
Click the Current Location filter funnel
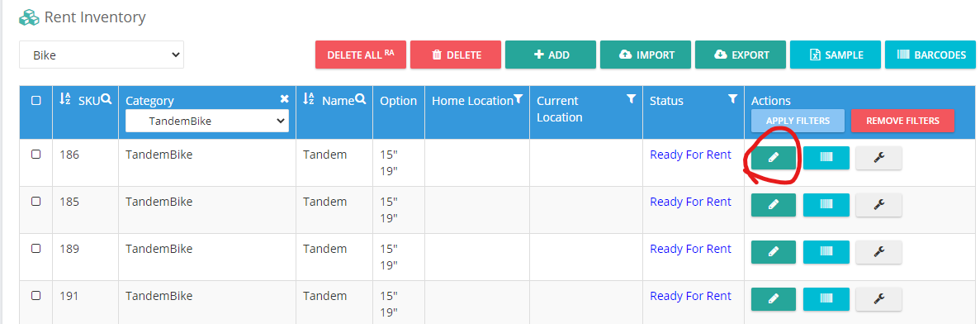pyautogui.click(x=632, y=99)
